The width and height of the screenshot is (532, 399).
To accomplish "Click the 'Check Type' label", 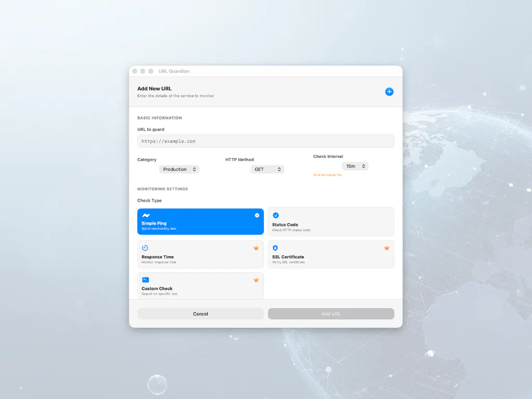I will click(x=149, y=201).
